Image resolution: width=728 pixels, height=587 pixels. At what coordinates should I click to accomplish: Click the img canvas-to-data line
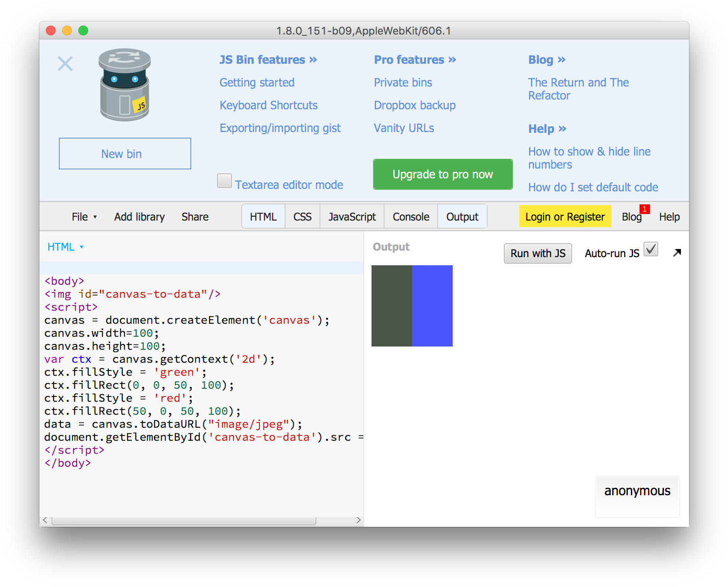132,294
